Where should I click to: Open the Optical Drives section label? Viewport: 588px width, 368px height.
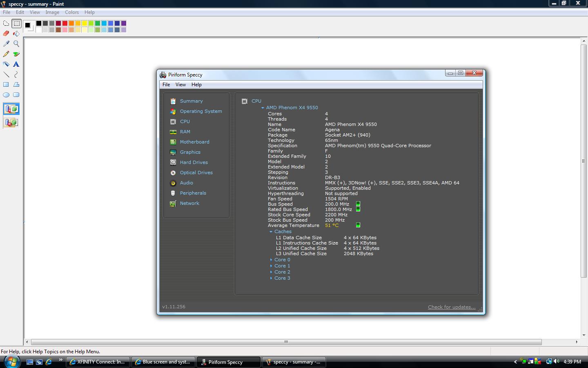click(196, 173)
